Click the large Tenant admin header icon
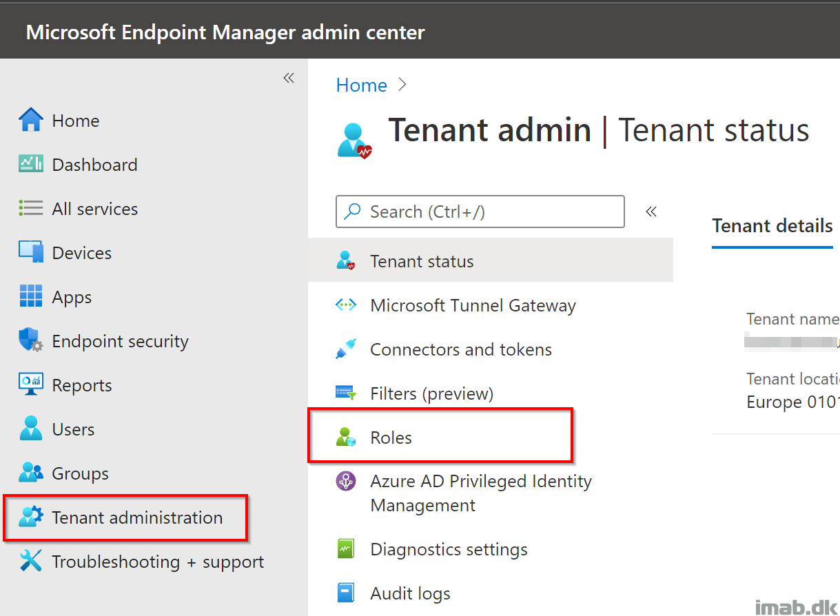 click(354, 141)
